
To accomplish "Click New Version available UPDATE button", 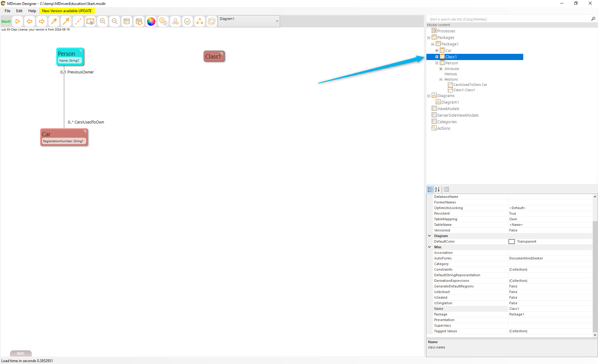I will (x=67, y=11).
